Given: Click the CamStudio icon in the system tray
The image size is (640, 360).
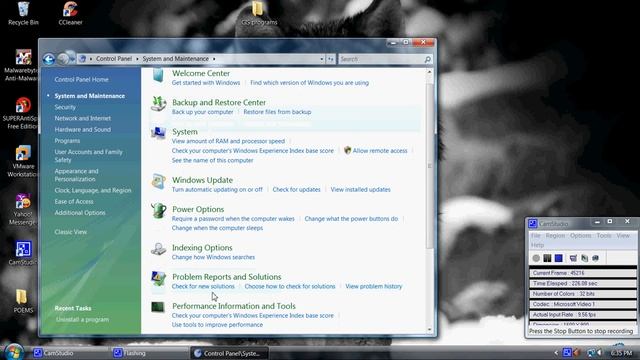Looking at the screenshot, I should pyautogui.click(x=567, y=353).
